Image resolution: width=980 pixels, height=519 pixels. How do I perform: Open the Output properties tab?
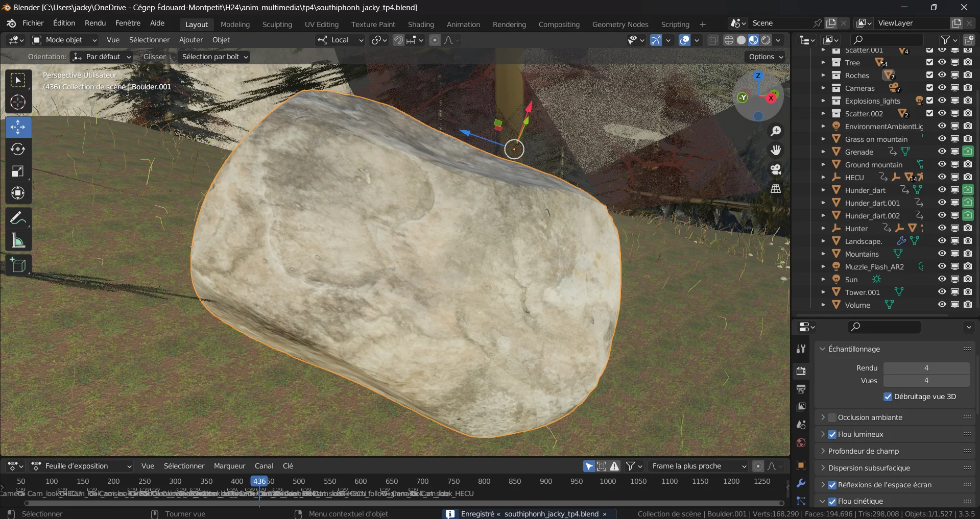(801, 389)
